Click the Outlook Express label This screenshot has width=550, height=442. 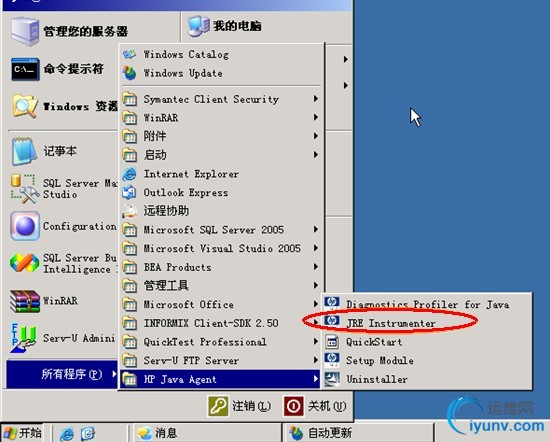point(186,192)
